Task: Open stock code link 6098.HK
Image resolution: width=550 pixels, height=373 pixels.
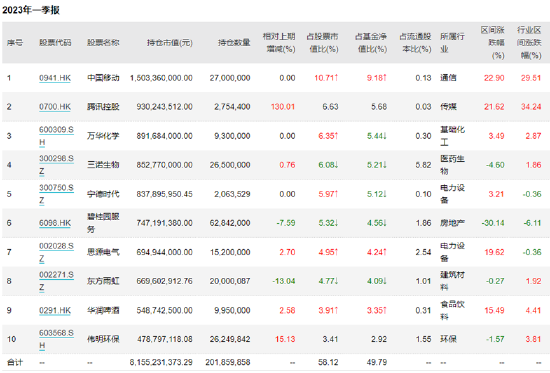Action: pyautogui.click(x=55, y=223)
